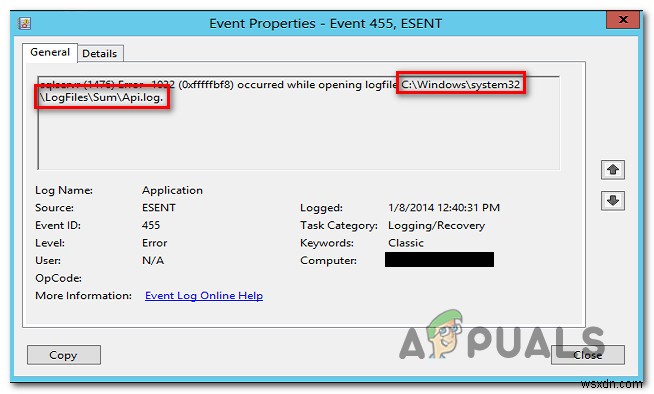Switch to the Details tab
Image resolution: width=654 pixels, height=394 pixels.
[x=100, y=53]
